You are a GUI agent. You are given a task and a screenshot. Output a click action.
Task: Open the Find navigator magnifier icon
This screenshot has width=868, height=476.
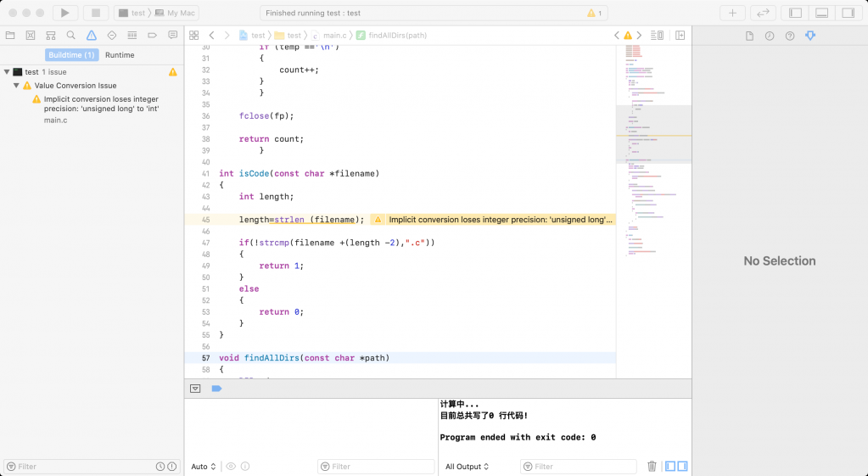pyautogui.click(x=71, y=35)
